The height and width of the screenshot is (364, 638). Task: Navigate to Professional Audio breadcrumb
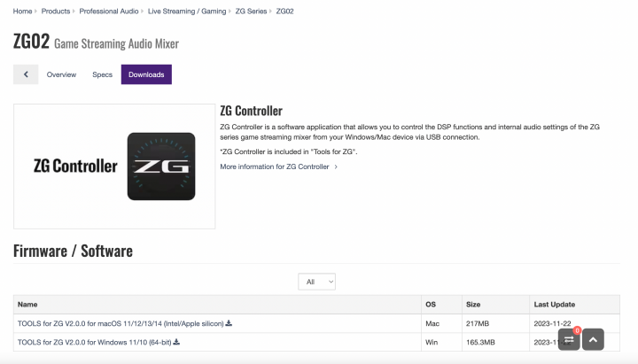pyautogui.click(x=108, y=11)
